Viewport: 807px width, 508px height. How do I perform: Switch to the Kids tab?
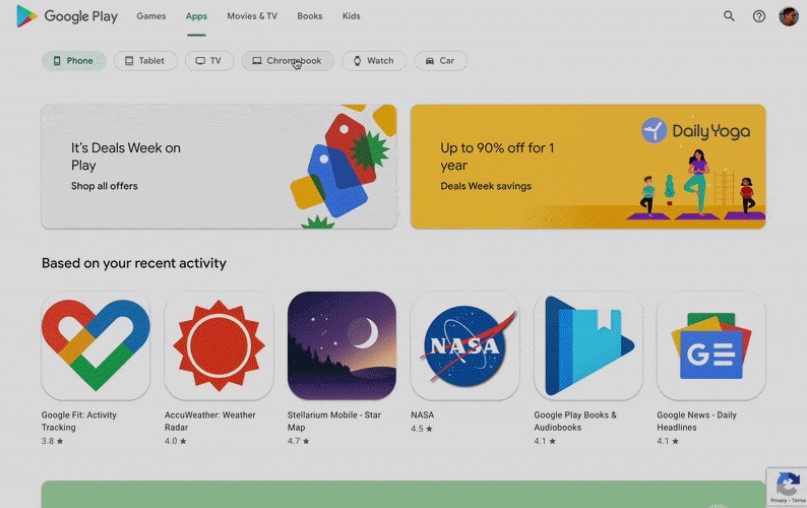coord(351,16)
